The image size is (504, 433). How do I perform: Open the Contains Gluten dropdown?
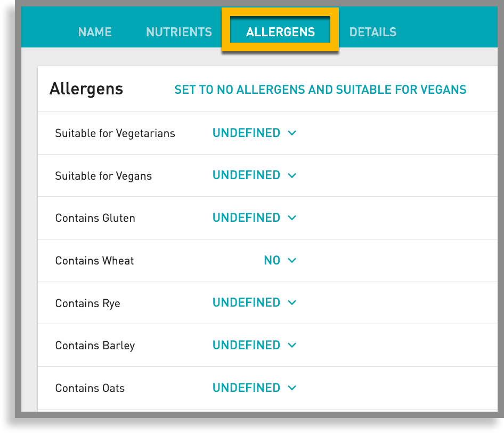click(254, 218)
